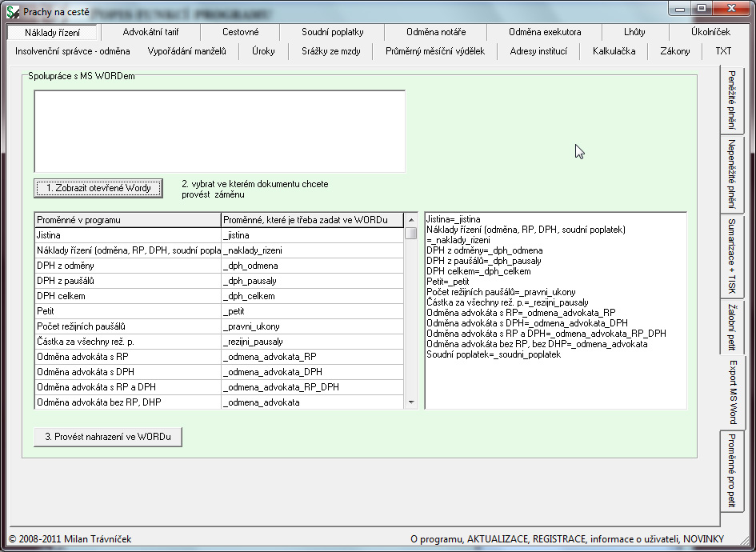
Task: Switch to Soudní poplatky tab
Action: tap(332, 32)
